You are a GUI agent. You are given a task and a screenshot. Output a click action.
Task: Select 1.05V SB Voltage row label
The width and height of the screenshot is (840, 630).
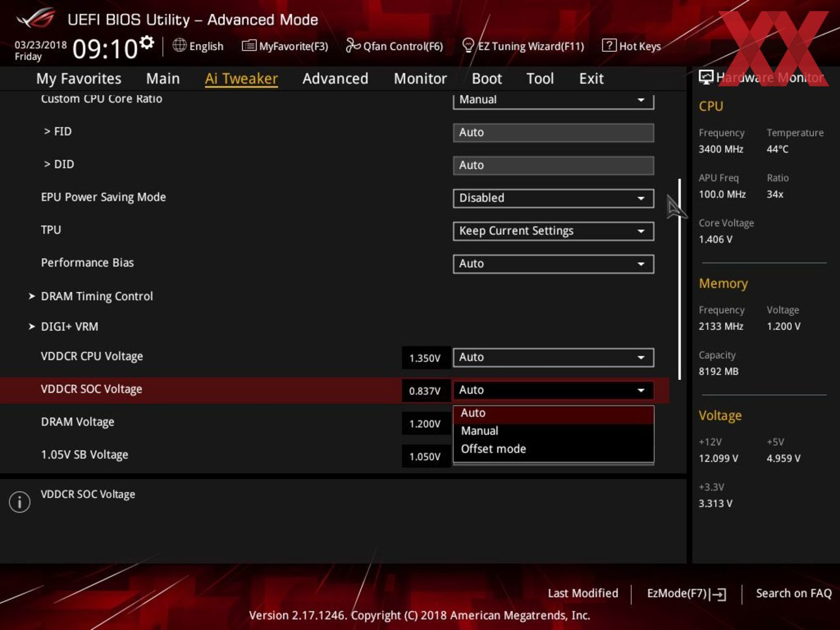click(85, 455)
